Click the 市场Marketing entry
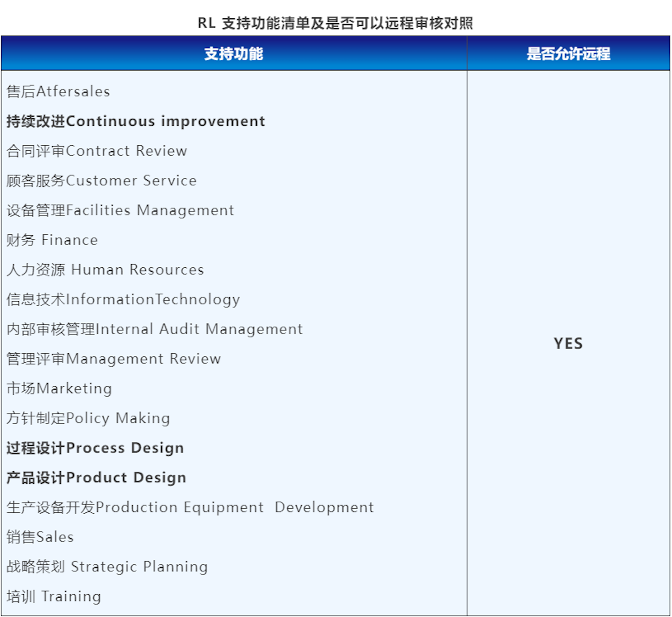672x617 pixels. pyautogui.click(x=59, y=389)
